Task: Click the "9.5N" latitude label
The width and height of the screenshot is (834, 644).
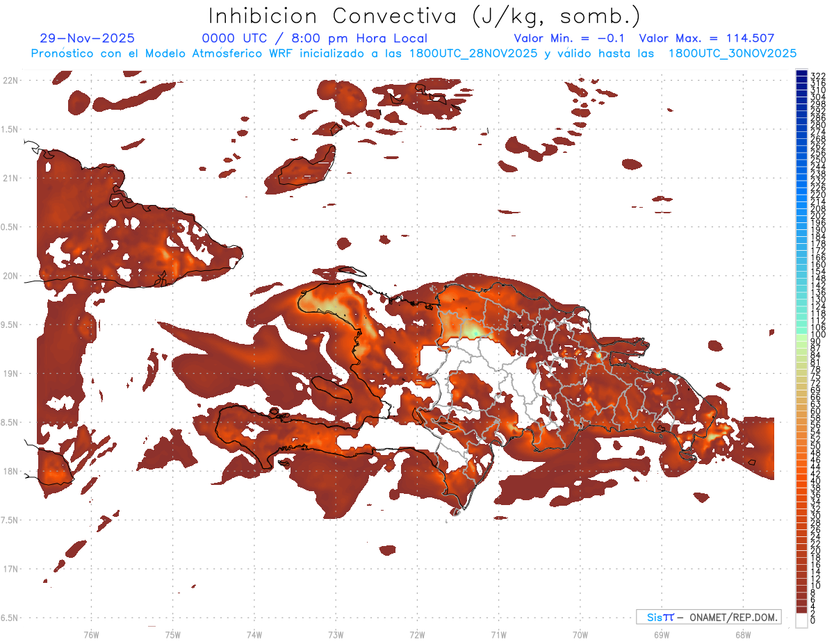Action: [10, 325]
